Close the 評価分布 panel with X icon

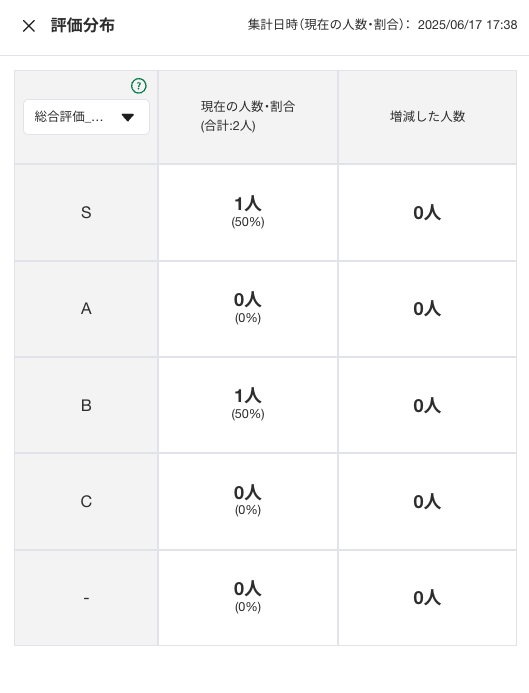click(29, 26)
